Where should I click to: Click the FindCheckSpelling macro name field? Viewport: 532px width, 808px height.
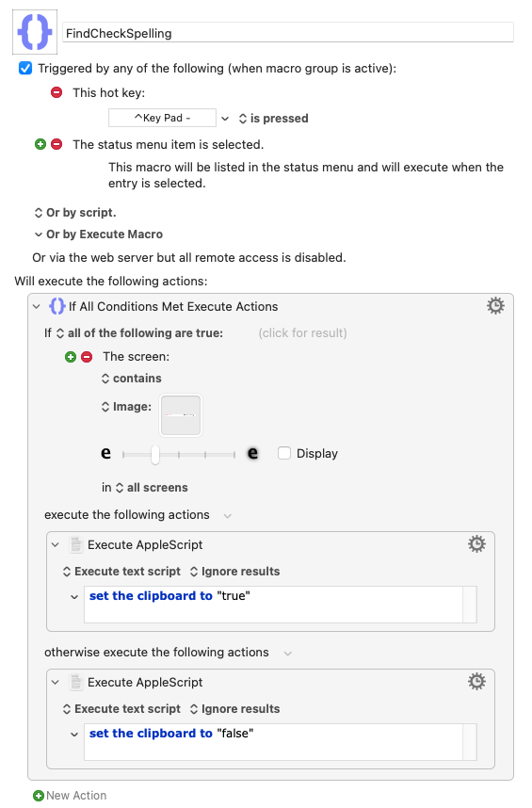pos(288,33)
